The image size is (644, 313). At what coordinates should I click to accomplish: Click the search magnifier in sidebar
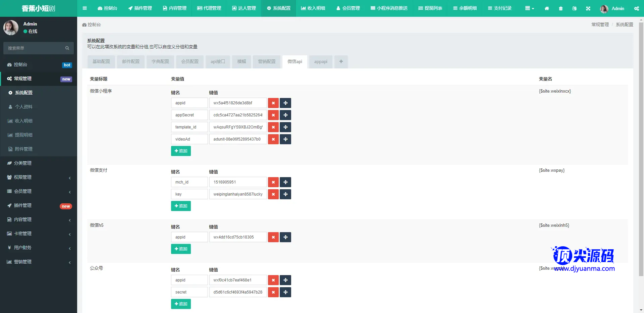click(x=67, y=48)
